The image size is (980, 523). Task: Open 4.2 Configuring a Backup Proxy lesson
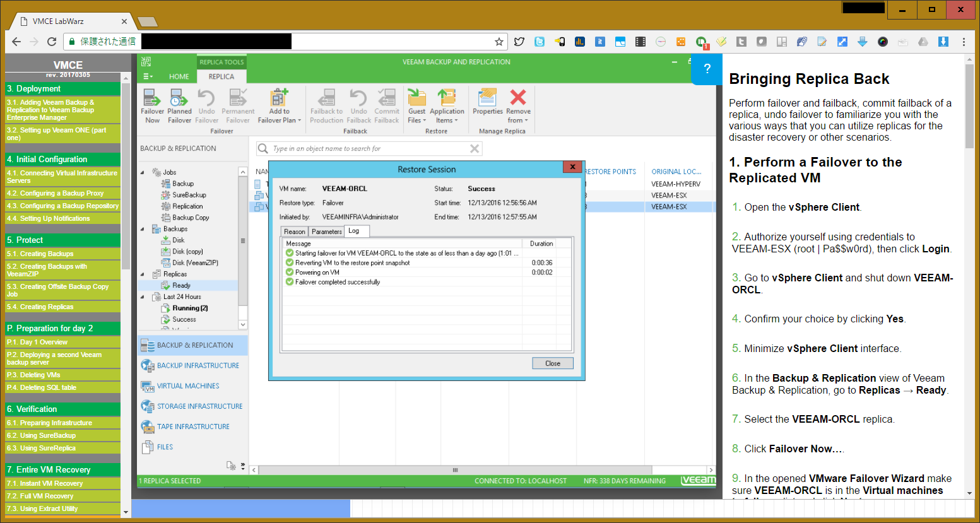click(x=62, y=193)
